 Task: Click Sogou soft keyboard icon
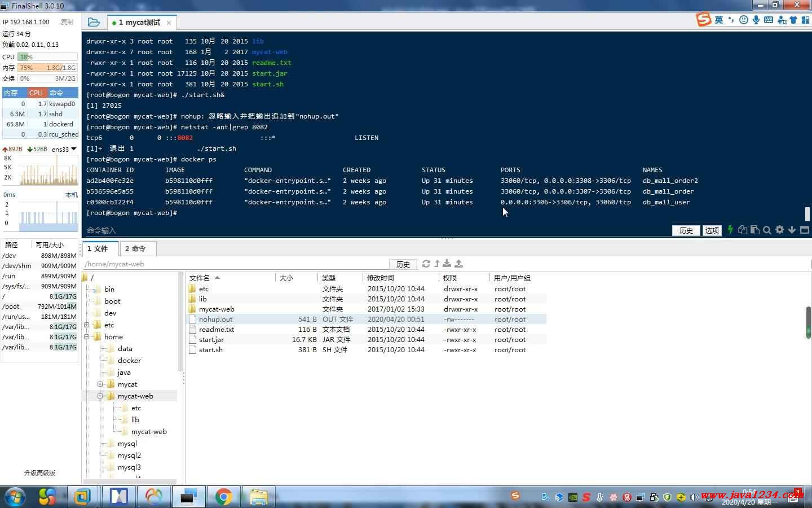(769, 20)
